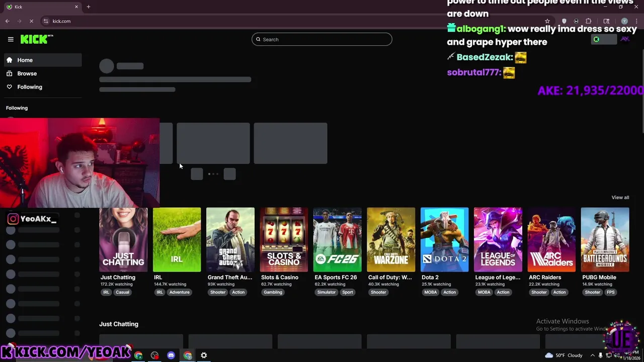Click 62.7K watching text
The image size is (644, 362).
click(276, 285)
